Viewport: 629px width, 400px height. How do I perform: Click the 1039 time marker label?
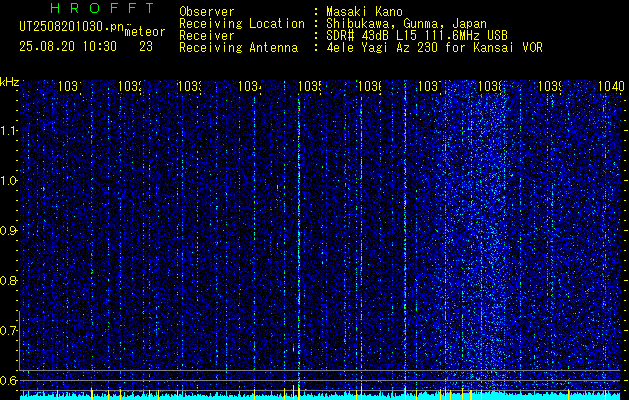551,86
